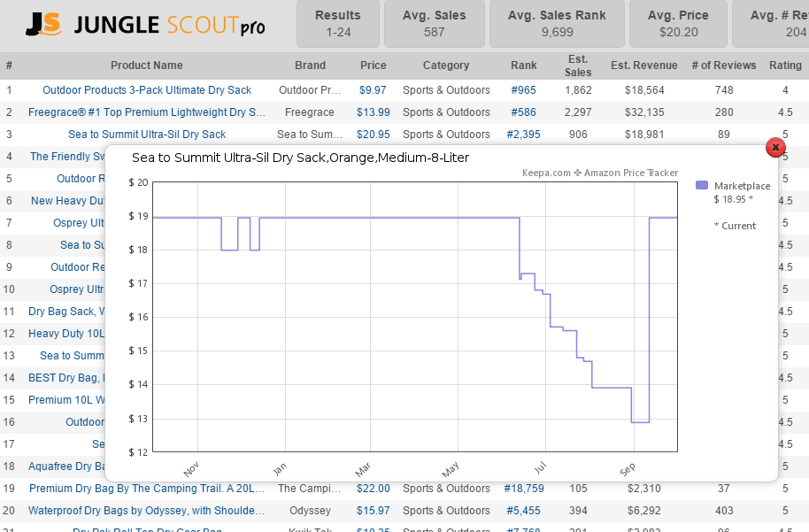Sort table by Est. Sales column
This screenshot has width=809, height=532.
tap(578, 66)
